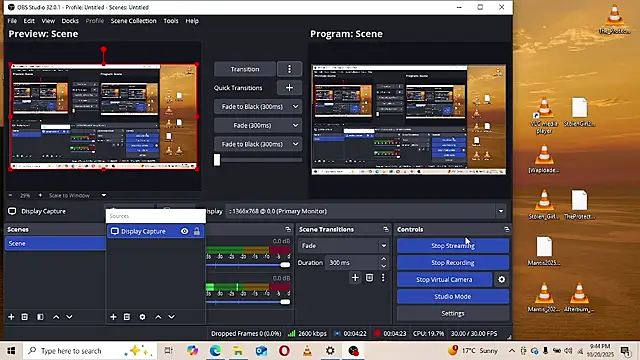Open Microsoft Edge from the taskbar
The width and height of the screenshot is (640, 360).
[x=216, y=351]
